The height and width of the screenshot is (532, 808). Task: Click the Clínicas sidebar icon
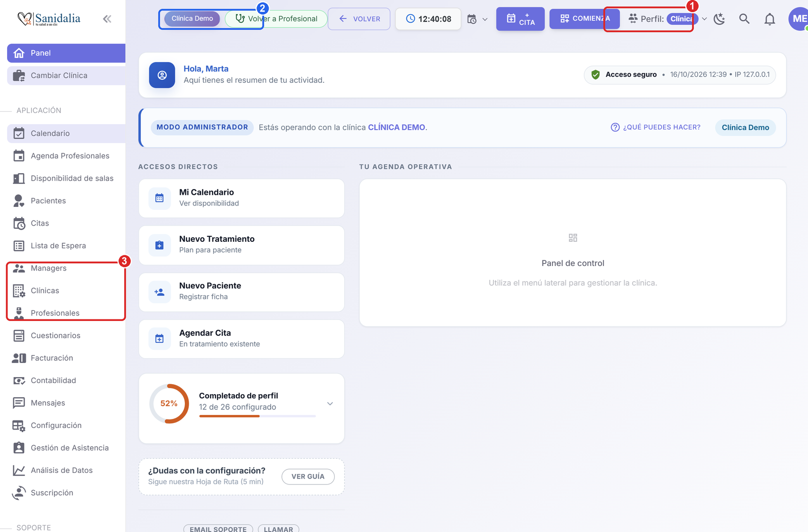tap(19, 291)
